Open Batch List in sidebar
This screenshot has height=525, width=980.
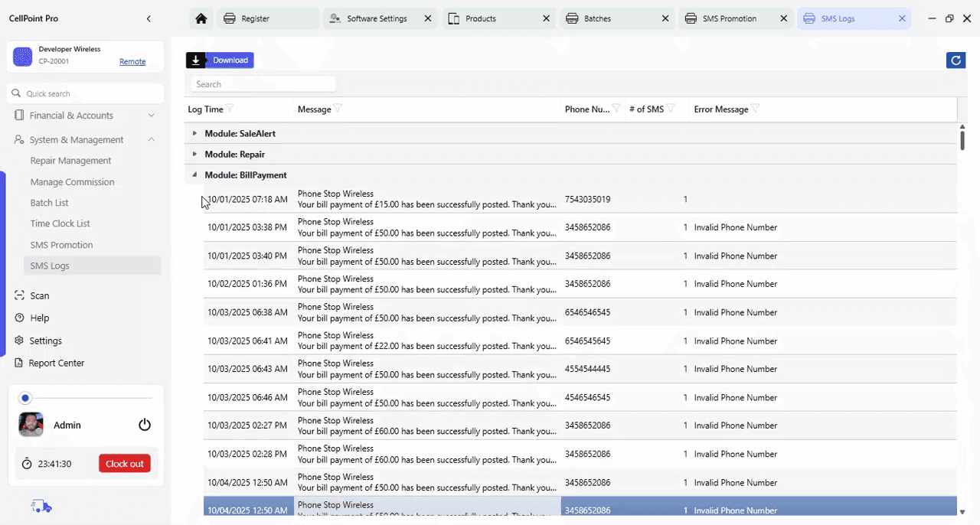[49, 203]
